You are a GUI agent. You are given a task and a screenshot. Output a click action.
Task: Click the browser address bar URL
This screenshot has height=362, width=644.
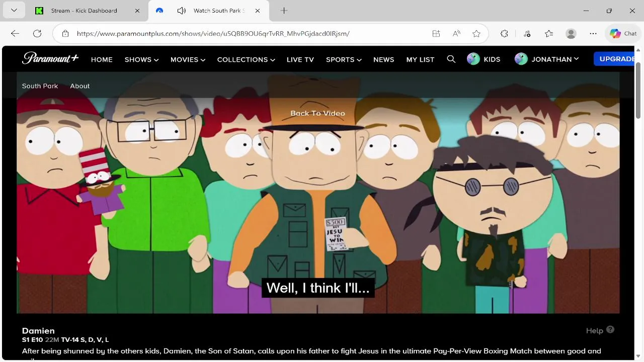[x=213, y=34]
